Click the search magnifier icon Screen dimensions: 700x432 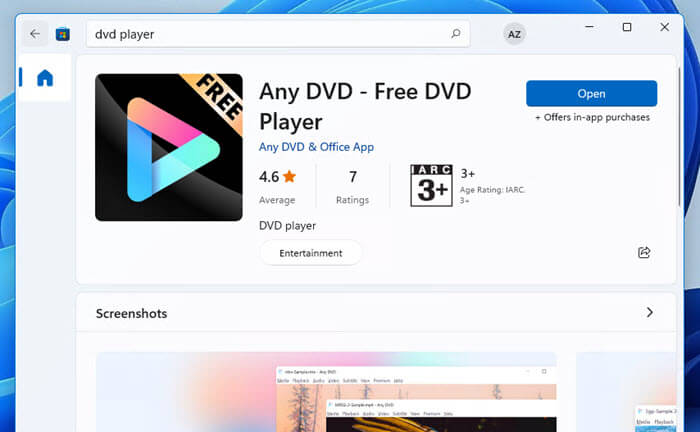pos(455,33)
